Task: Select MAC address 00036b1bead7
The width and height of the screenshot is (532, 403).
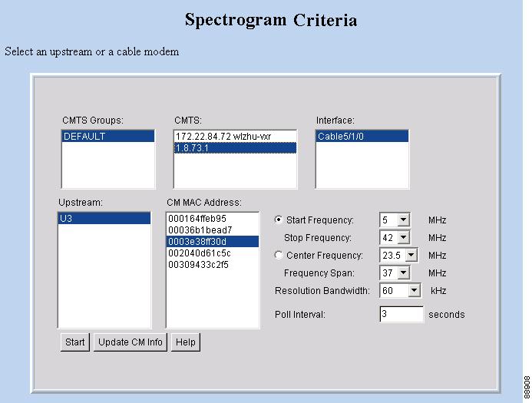Action: pos(213,230)
